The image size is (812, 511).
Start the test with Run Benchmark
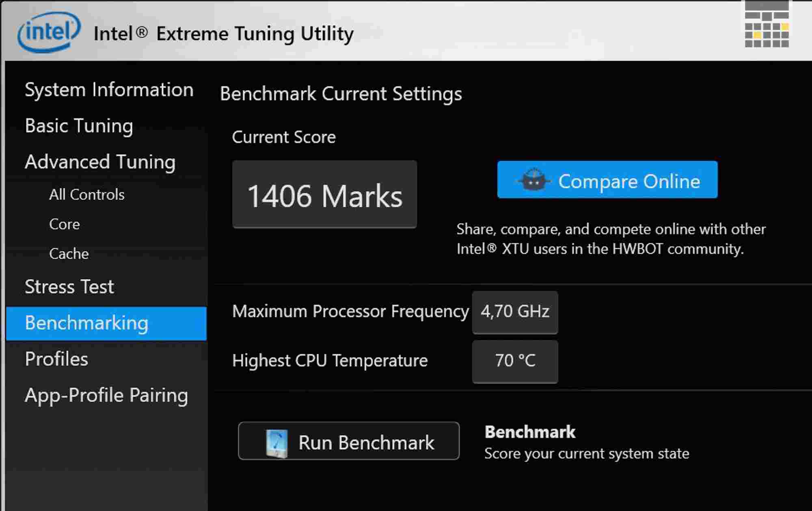349,441
